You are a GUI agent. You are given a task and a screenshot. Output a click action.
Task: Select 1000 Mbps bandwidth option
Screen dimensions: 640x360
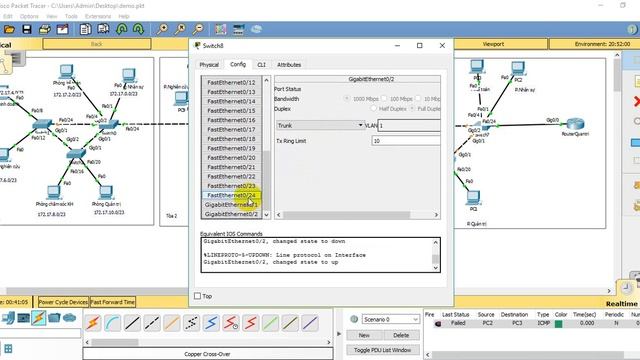pos(347,99)
